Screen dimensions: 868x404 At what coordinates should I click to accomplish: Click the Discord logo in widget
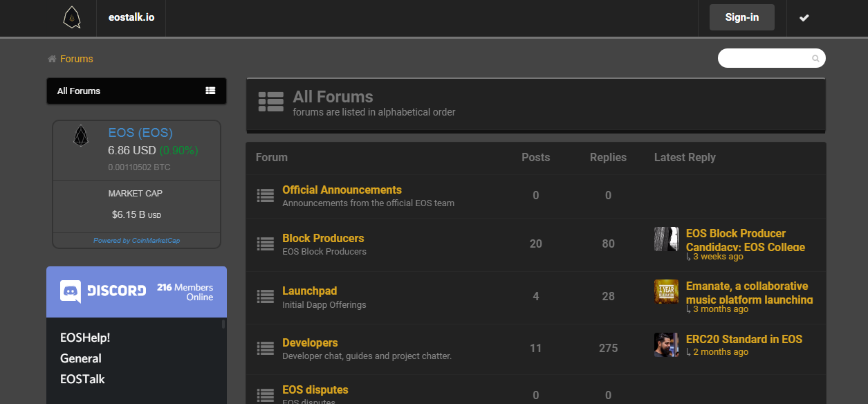click(x=103, y=291)
